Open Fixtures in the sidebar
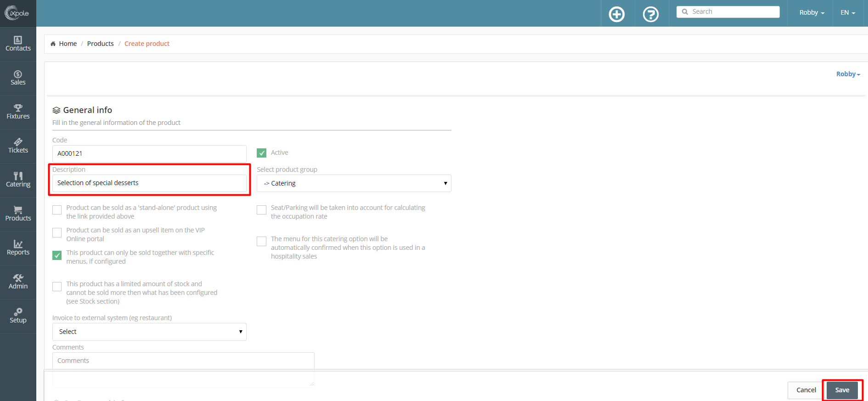The height and width of the screenshot is (401, 868). click(18, 112)
